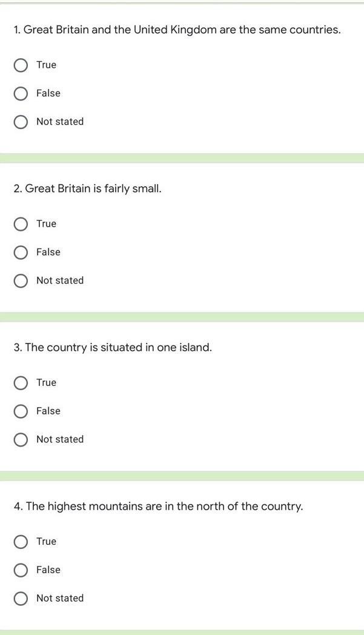This screenshot has width=364, height=635.
Task: Click the 'True' label under question 1
Action: [46, 65]
